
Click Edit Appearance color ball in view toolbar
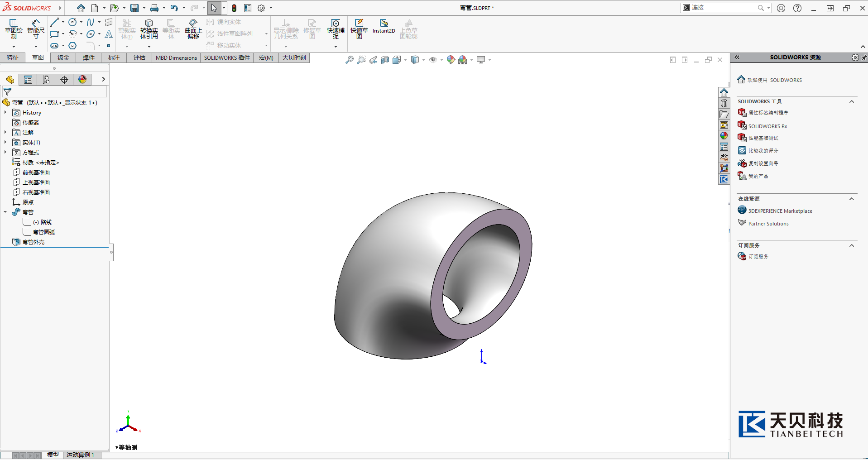point(451,60)
